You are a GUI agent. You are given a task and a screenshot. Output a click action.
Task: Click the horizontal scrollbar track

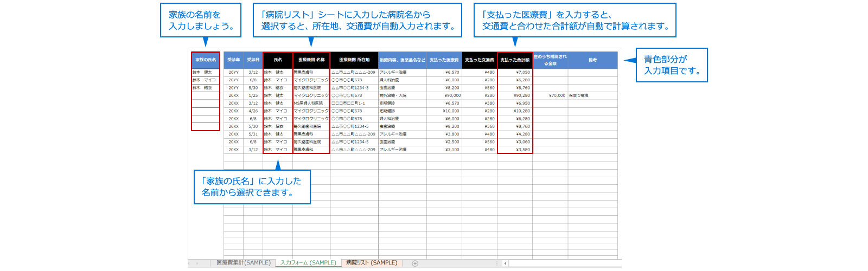tap(564, 263)
